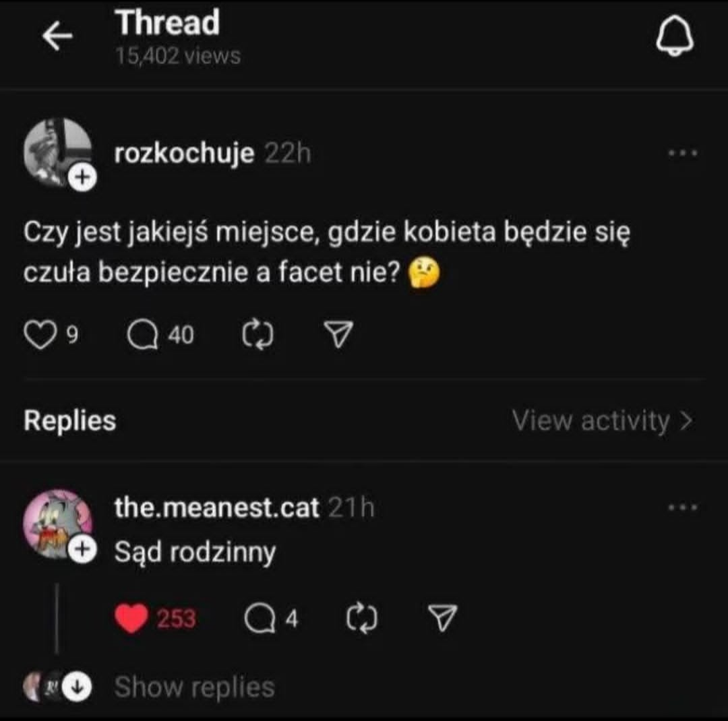Tap the notification bell icon
Viewport: 728px width, 721px height.
[675, 37]
